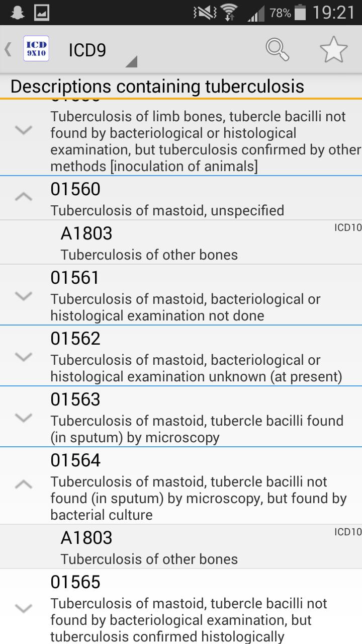Expand the limb bones tuberculosis entry chevron

pyautogui.click(x=24, y=130)
